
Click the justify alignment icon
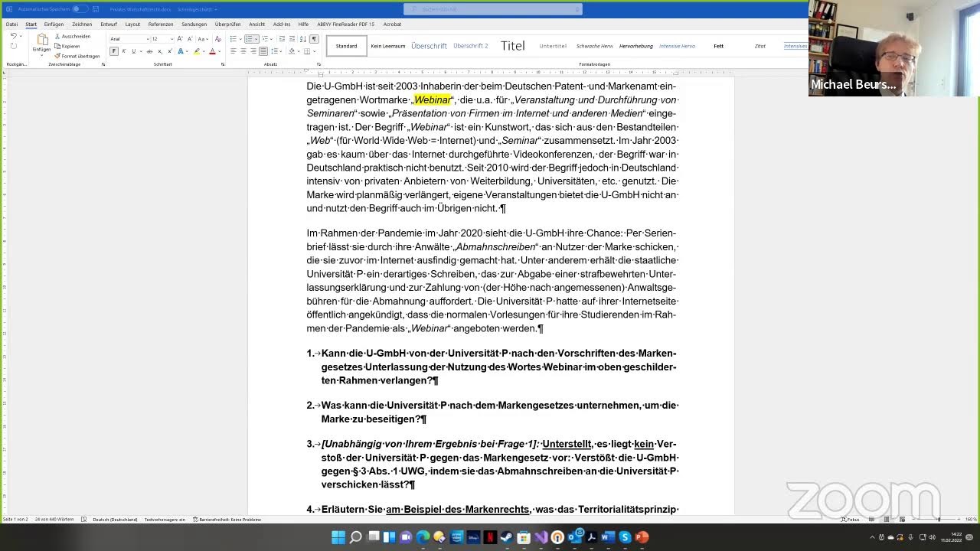click(263, 51)
